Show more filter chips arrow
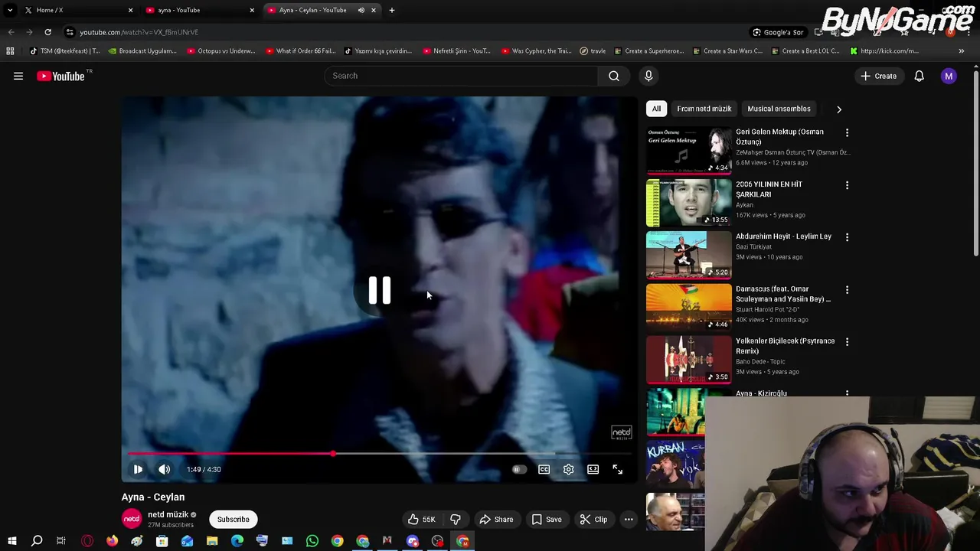Image resolution: width=980 pixels, height=551 pixels. tap(839, 109)
